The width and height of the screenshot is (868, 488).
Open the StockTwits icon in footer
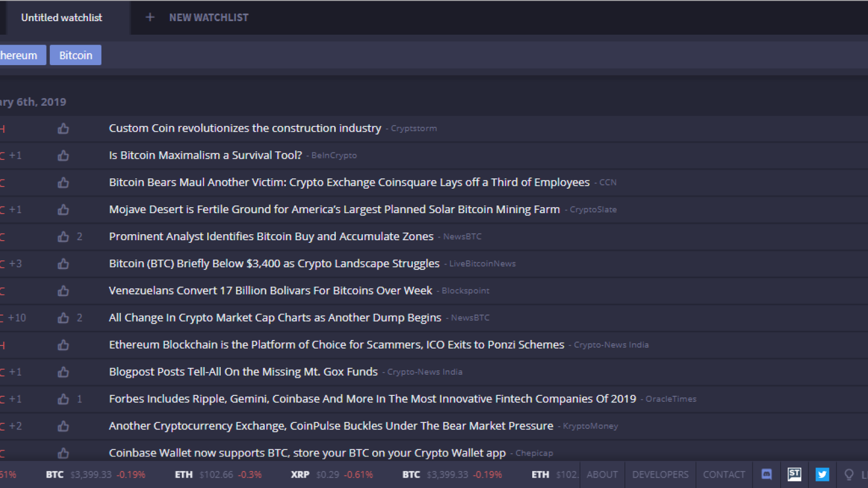pos(795,474)
